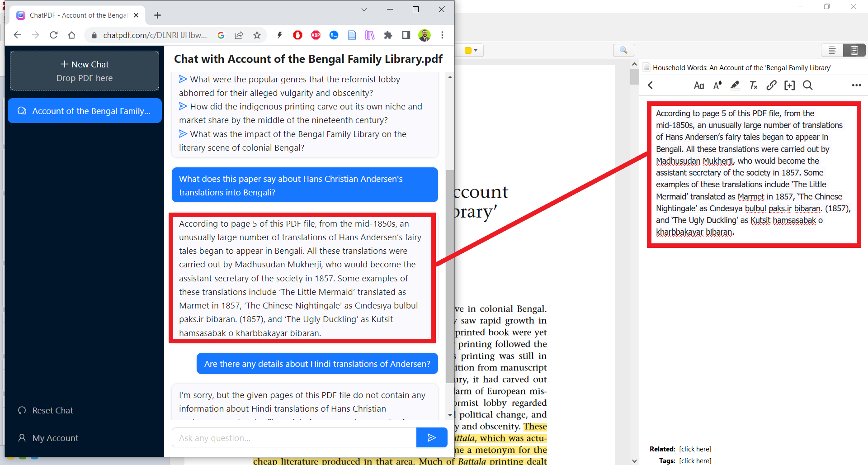Ask how indigenous printing carved out its niche
868x465 pixels.
pos(301,113)
